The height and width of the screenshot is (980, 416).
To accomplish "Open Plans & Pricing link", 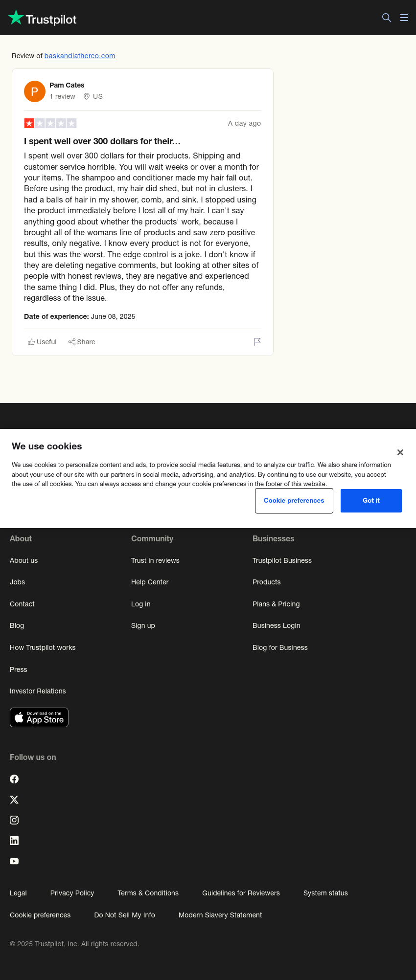I will pyautogui.click(x=277, y=604).
